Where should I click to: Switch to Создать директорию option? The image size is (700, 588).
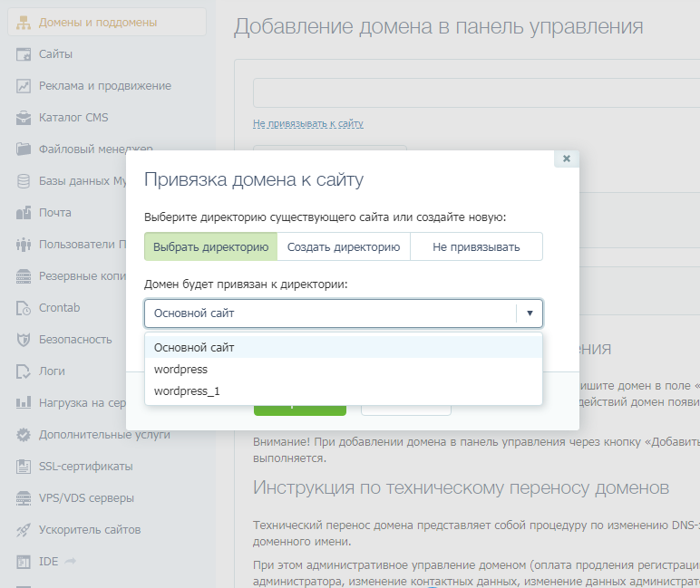click(343, 246)
